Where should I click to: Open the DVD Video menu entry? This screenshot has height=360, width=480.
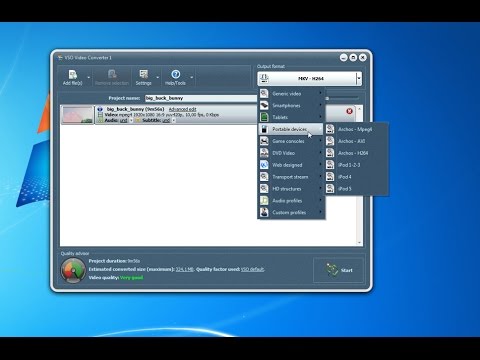pos(291,153)
